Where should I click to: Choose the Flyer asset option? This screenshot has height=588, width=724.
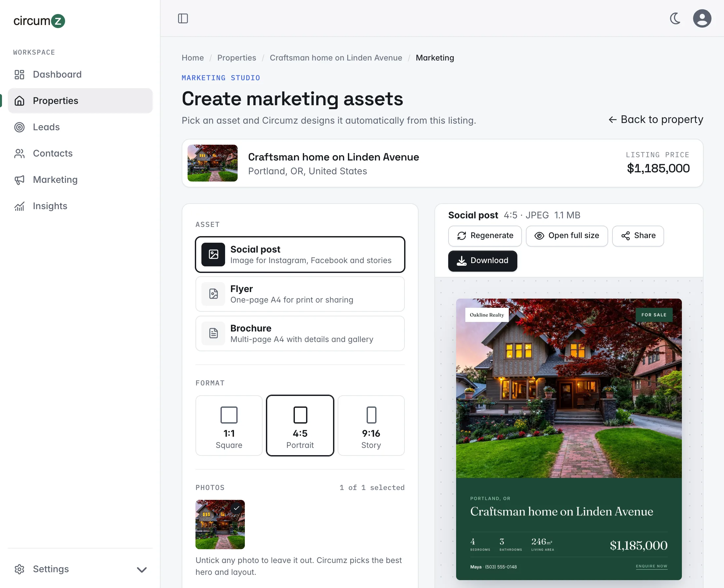[300, 294]
